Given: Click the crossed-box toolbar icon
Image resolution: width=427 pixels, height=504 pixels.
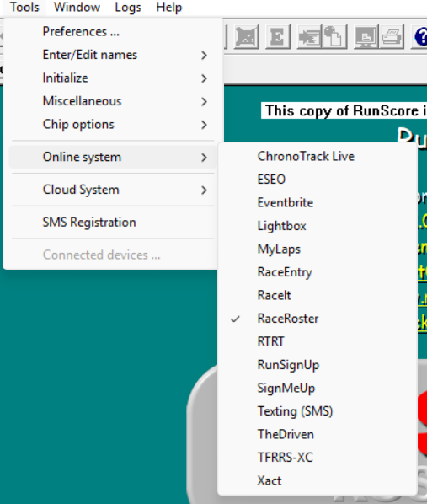Looking at the screenshot, I should coord(246,36).
